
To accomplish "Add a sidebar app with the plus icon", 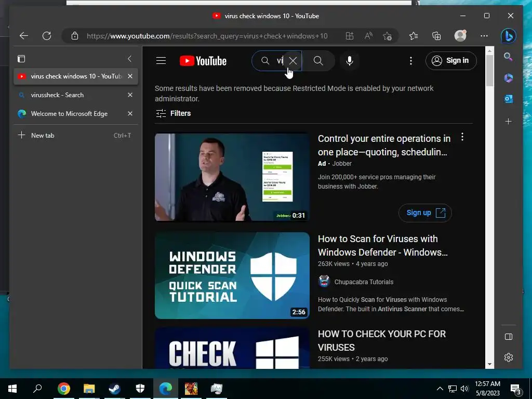I will click(508, 121).
